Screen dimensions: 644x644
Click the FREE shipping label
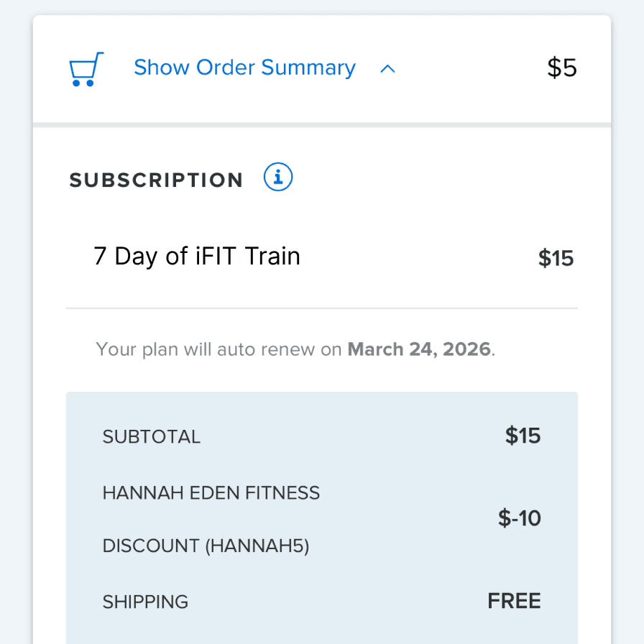point(514,600)
